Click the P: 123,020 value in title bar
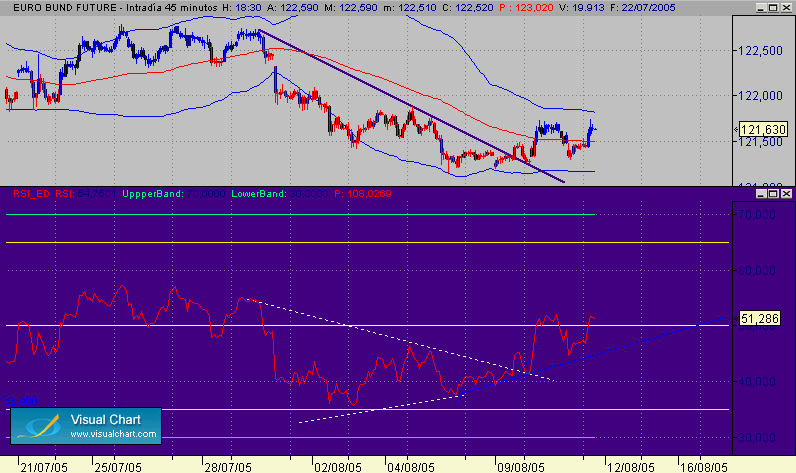The image size is (796, 473). click(x=526, y=8)
